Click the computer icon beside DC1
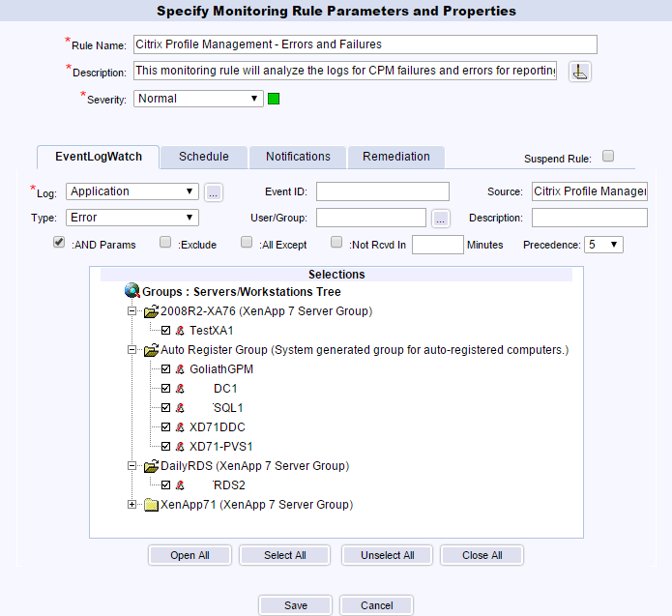This screenshot has height=616, width=672. tap(180, 389)
